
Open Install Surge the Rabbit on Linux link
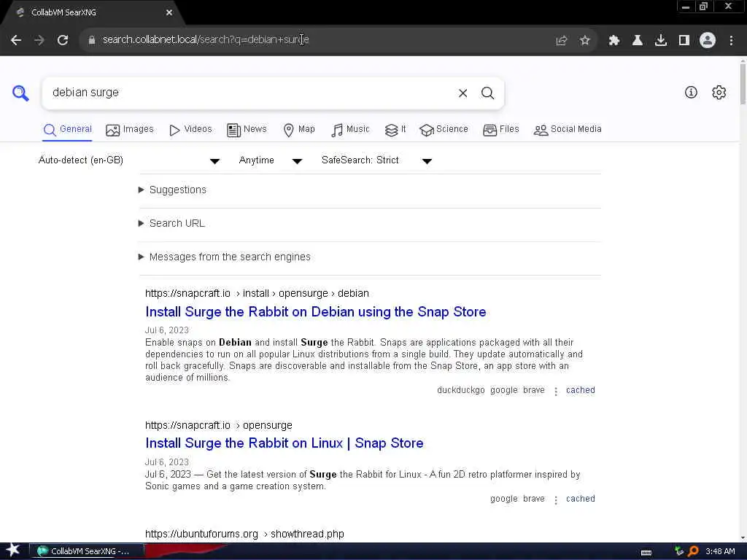(284, 443)
